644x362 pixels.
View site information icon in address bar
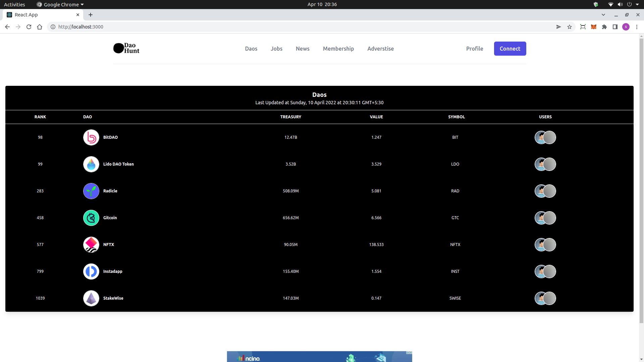point(53,27)
